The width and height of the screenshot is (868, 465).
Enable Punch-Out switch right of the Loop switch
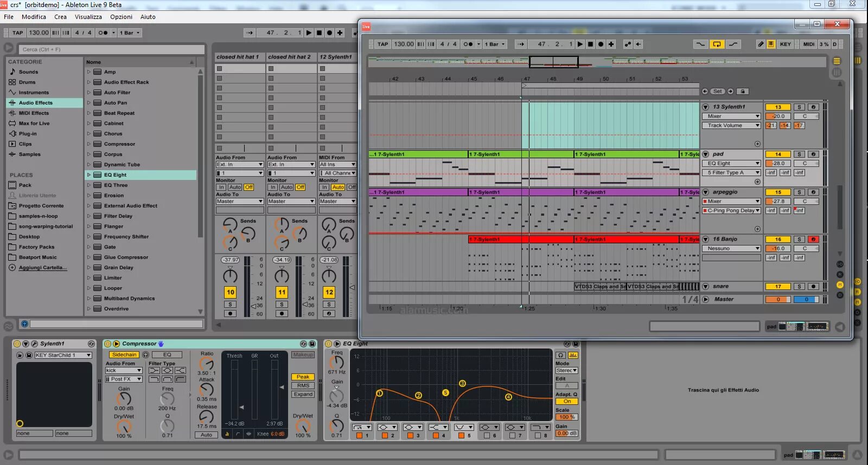coord(733,44)
